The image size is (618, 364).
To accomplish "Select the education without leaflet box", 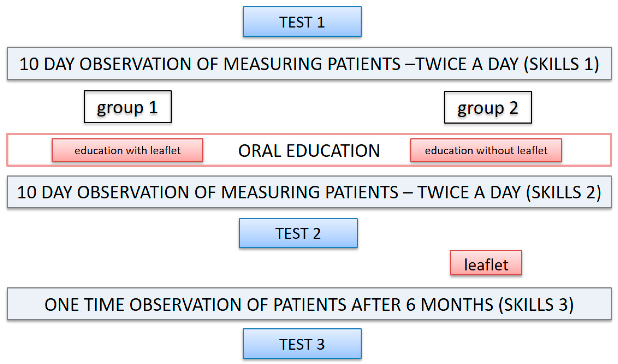I will (486, 150).
